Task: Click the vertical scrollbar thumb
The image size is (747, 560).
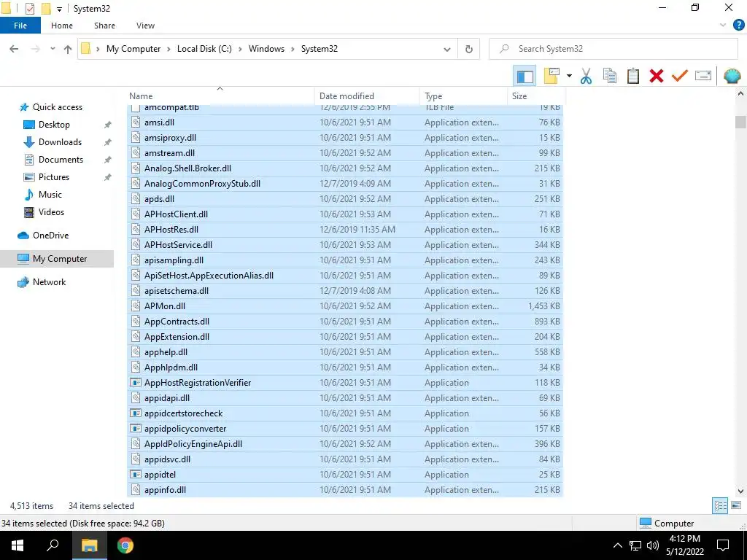Action: (x=740, y=122)
